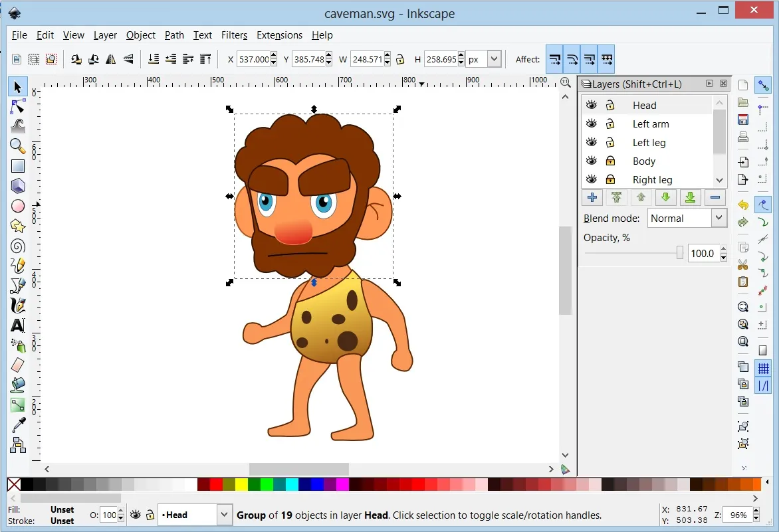The width and height of the screenshot is (779, 532).
Task: Select the Calligraphy tool
Action: click(18, 306)
